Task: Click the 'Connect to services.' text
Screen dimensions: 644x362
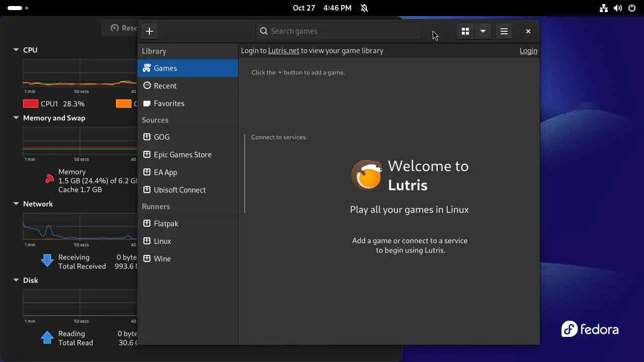Action: (x=279, y=137)
